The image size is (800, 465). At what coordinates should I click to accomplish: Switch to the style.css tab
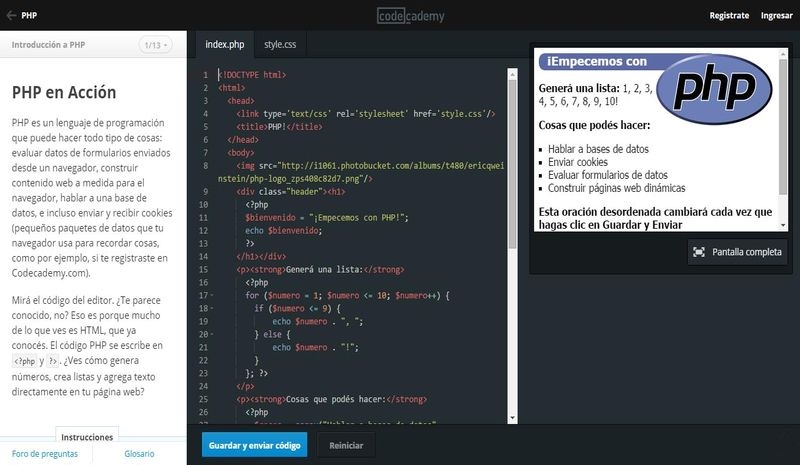pyautogui.click(x=280, y=44)
